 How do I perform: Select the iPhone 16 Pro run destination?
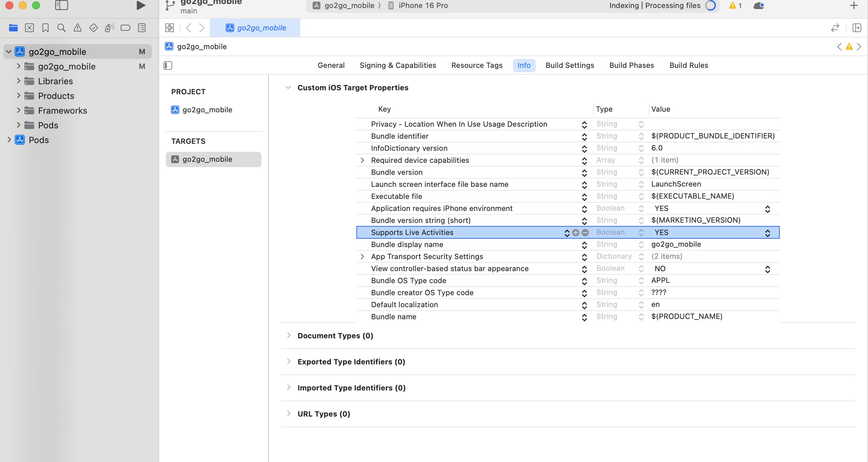pyautogui.click(x=418, y=5)
